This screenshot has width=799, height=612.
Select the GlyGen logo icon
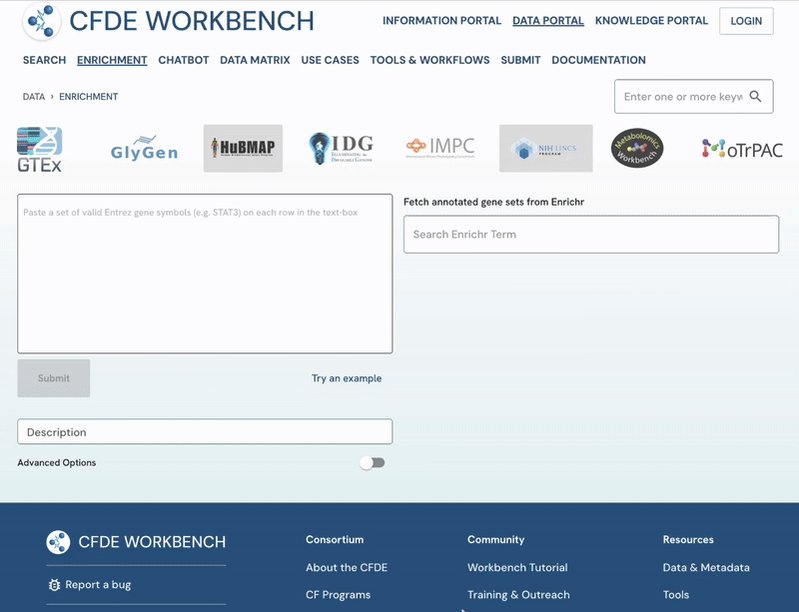[144, 148]
